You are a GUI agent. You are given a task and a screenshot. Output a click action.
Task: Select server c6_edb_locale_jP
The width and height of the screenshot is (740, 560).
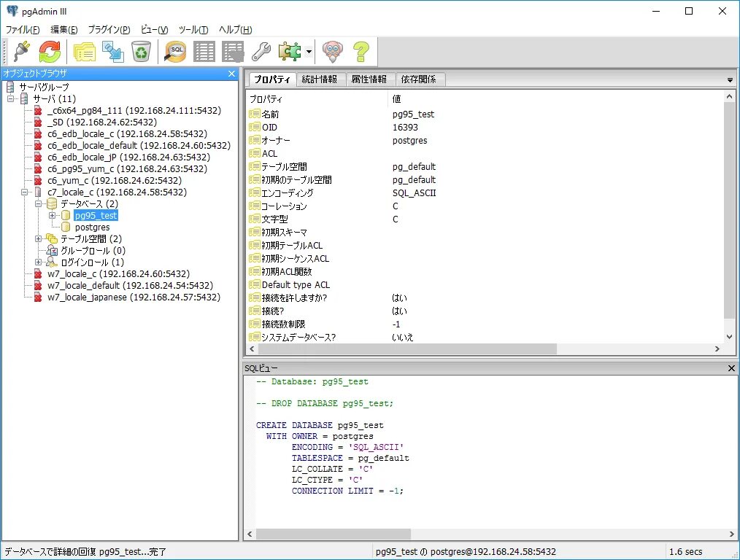129,157
